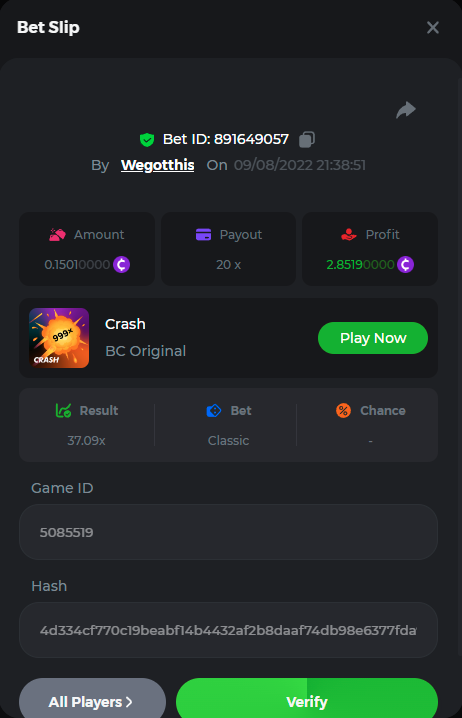Image resolution: width=462 pixels, height=718 pixels.
Task: Click the currency coin icon beside Amount value
Action: pyautogui.click(x=122, y=264)
